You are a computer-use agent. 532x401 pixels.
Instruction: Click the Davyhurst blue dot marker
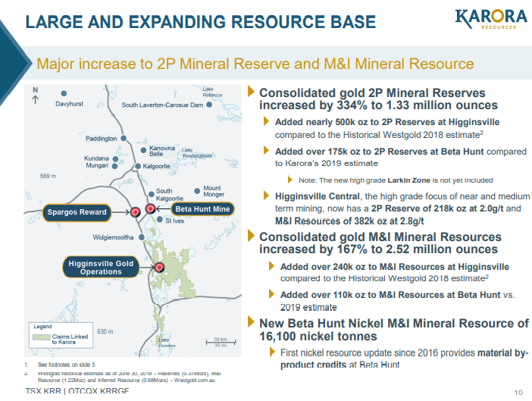(64, 93)
